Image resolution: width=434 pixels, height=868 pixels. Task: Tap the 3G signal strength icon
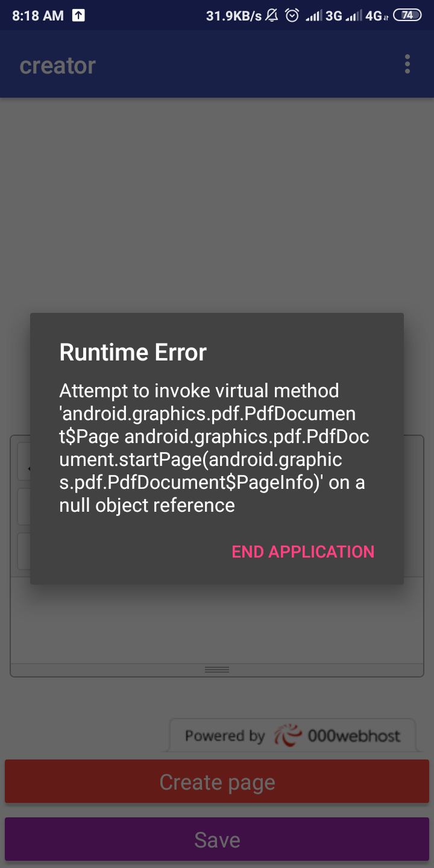click(x=324, y=16)
